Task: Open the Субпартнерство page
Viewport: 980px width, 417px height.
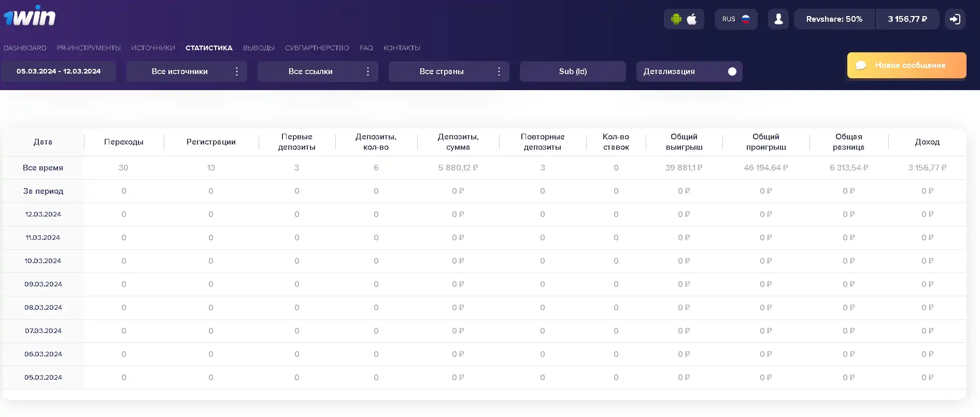Action: click(317, 48)
